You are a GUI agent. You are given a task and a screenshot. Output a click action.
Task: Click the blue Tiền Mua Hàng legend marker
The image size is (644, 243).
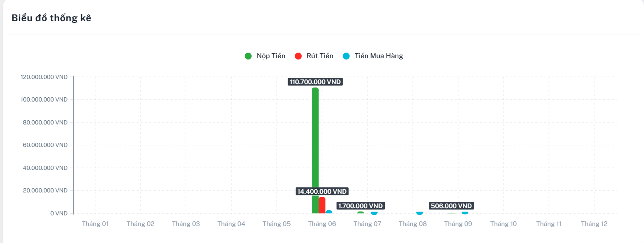coord(346,56)
